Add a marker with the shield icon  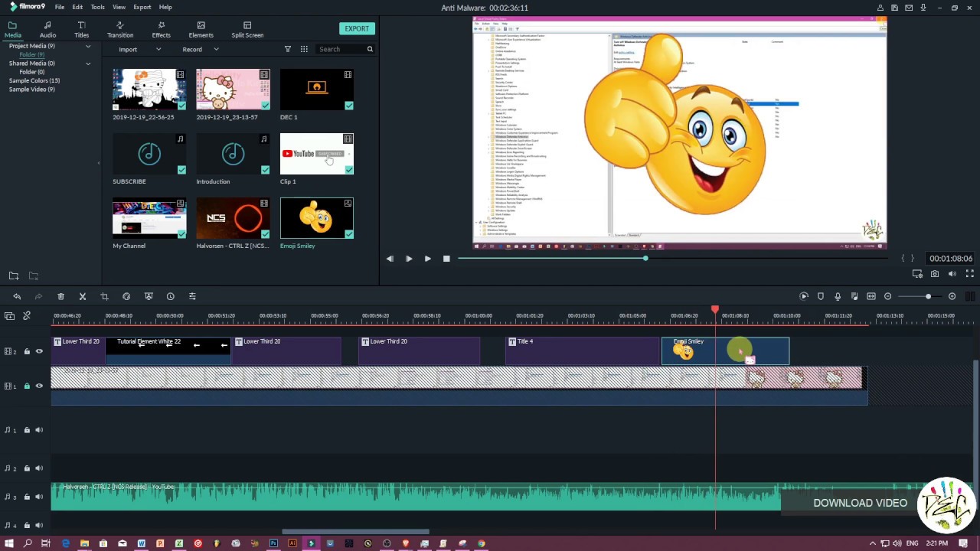pos(821,296)
